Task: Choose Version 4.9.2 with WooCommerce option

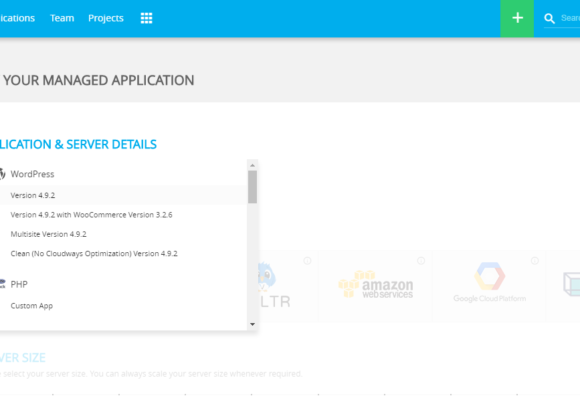Action: point(124,215)
